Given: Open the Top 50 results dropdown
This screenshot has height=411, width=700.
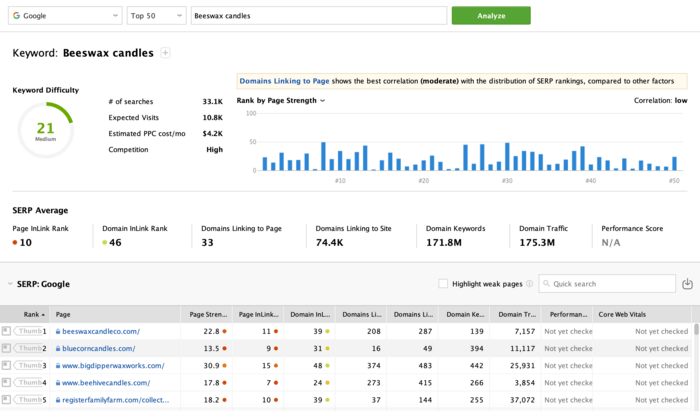Looking at the screenshot, I should point(157,16).
